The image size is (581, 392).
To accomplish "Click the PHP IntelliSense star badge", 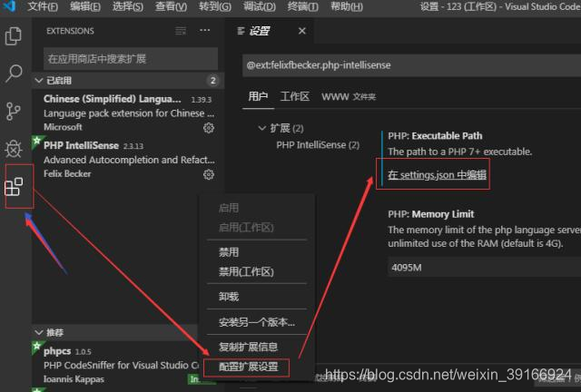I will click(x=36, y=142).
